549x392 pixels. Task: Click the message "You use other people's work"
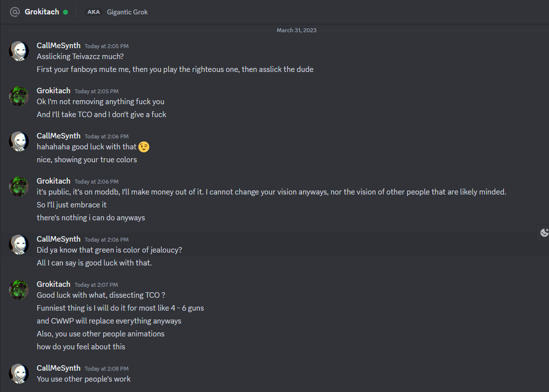[83, 379]
